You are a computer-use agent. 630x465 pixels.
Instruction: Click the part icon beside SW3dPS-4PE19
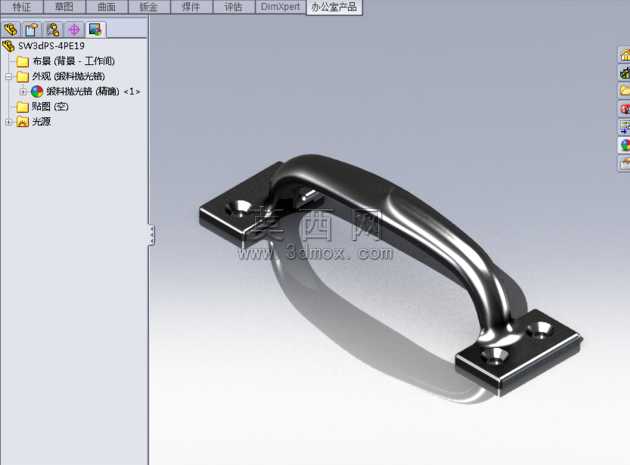pos(8,46)
